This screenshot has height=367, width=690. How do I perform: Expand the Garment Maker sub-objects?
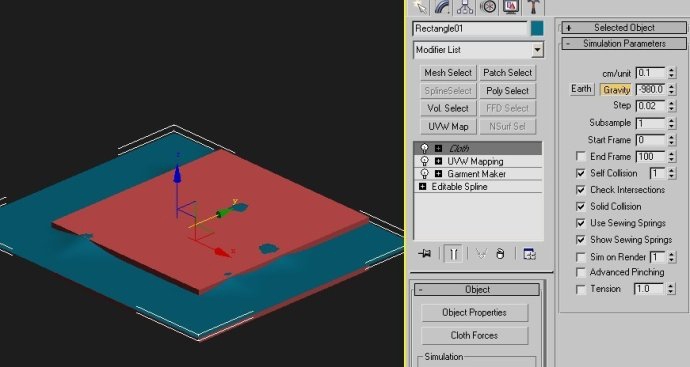coord(438,174)
